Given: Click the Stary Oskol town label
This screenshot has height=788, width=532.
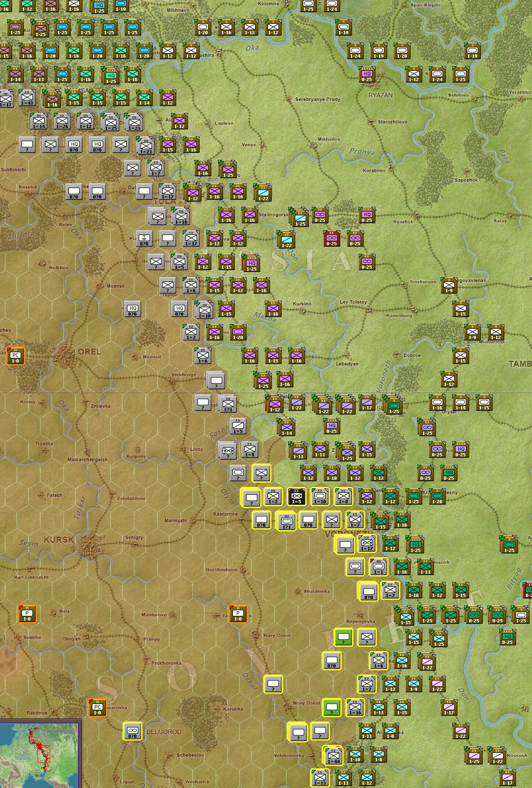Looking at the screenshot, I should (277, 635).
